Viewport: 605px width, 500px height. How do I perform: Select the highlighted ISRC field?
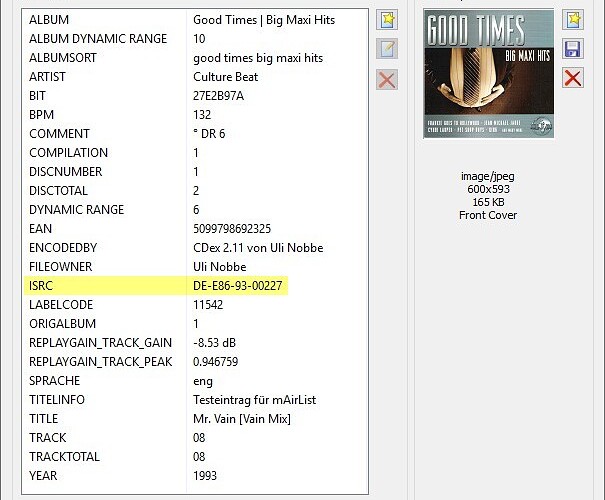[156, 285]
